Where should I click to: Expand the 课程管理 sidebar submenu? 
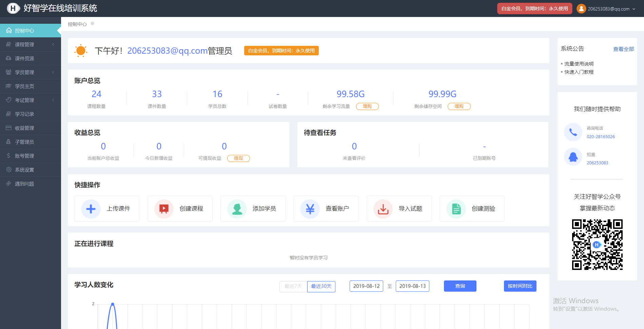click(31, 44)
